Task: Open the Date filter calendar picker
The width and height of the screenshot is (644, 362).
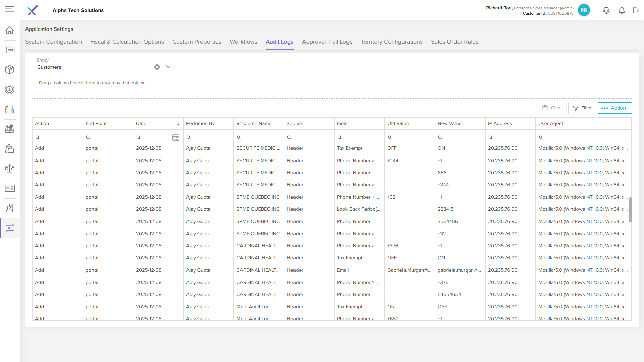Action: coord(176,137)
